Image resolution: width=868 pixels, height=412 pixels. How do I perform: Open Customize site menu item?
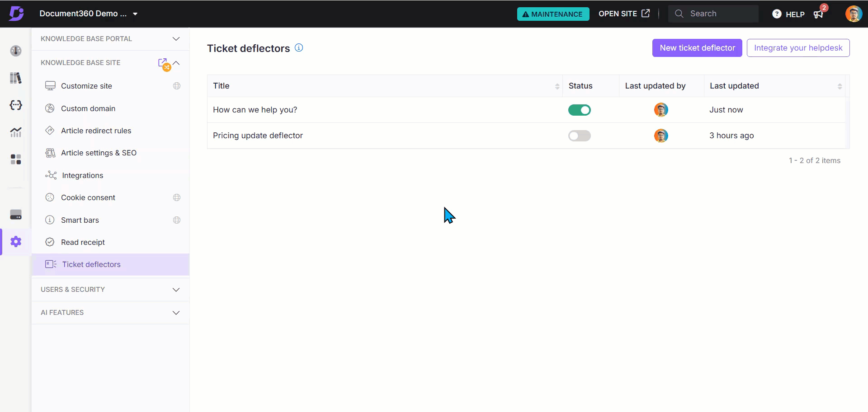[110, 86]
